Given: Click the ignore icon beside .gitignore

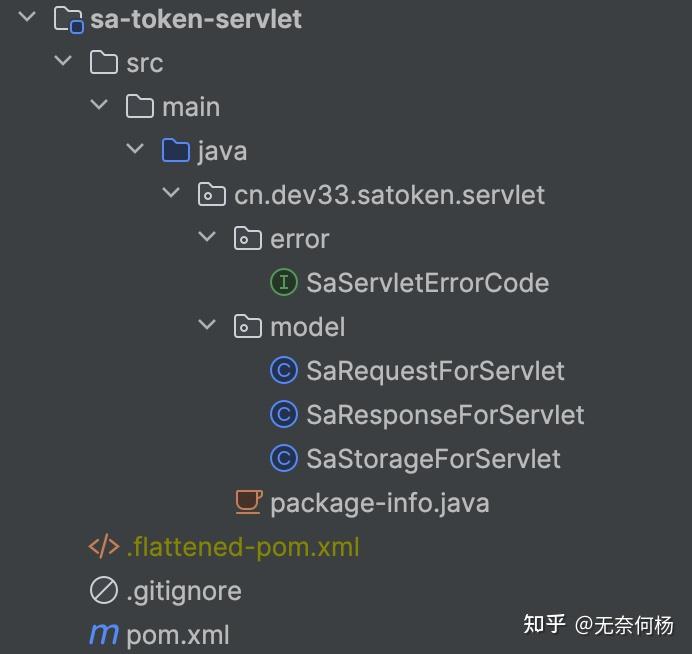Looking at the screenshot, I should pyautogui.click(x=104, y=591).
